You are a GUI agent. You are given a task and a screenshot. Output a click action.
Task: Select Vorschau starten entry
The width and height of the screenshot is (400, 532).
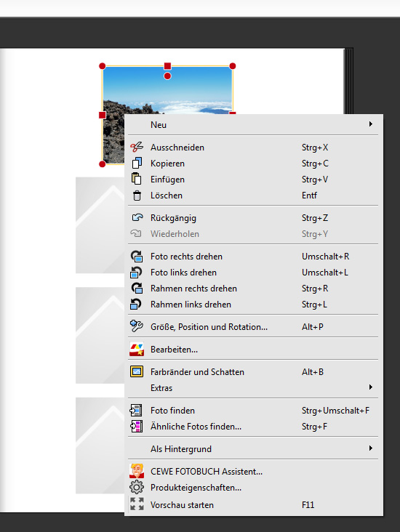[253, 505]
